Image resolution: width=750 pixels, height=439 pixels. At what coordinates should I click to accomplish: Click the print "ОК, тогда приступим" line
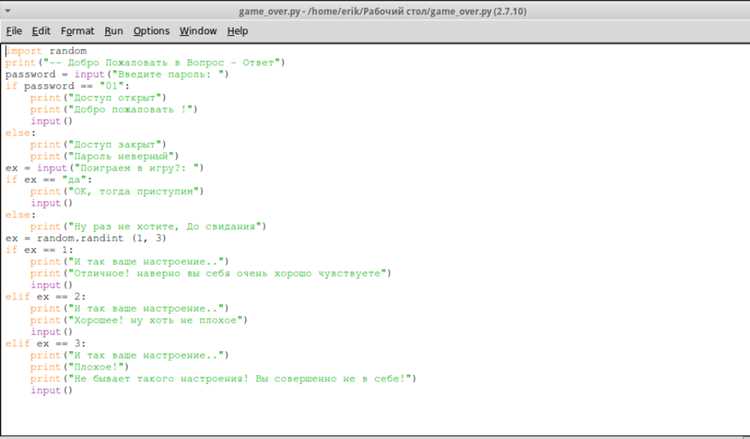pos(117,191)
